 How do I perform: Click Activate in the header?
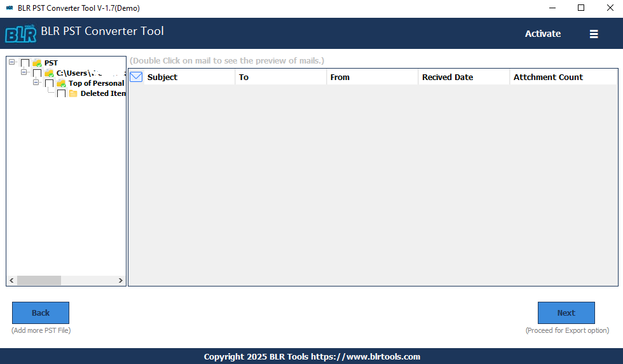point(542,34)
